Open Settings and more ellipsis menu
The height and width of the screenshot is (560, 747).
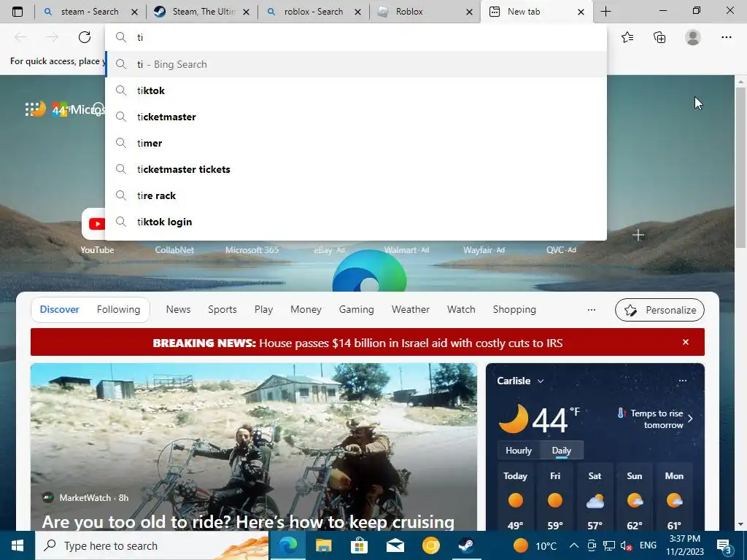[726, 37]
